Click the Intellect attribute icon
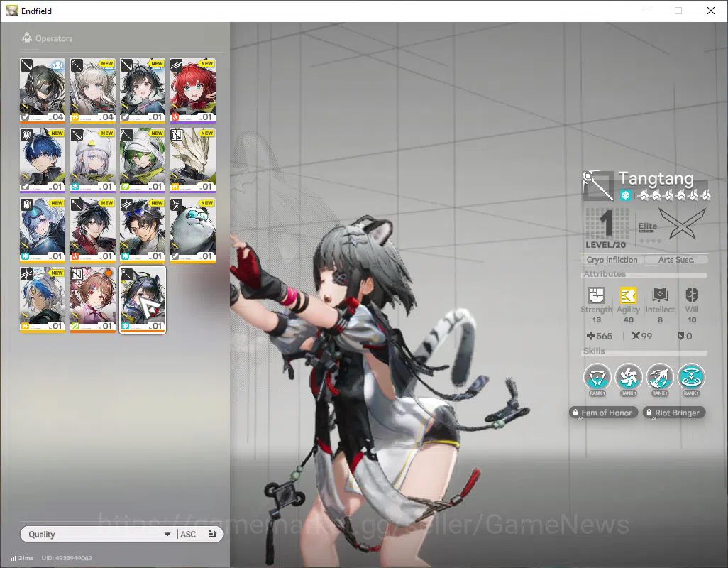Viewport: 728px width, 568px height. (x=660, y=295)
